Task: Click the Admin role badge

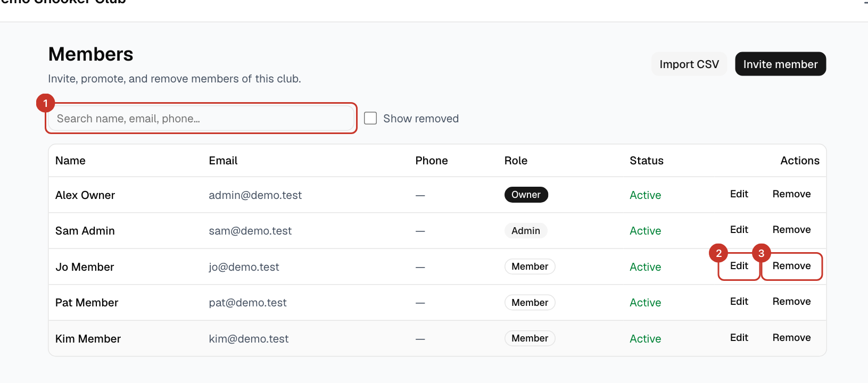Action: (x=526, y=230)
